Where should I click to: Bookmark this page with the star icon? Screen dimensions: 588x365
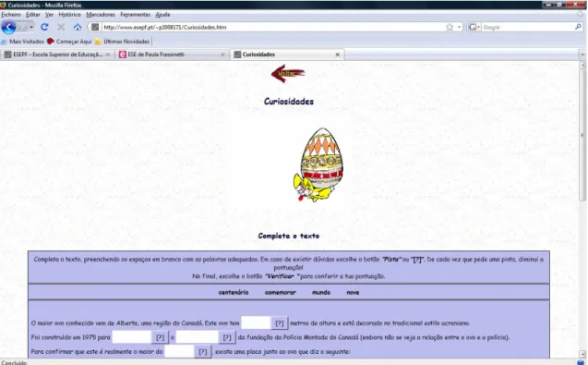[450, 27]
